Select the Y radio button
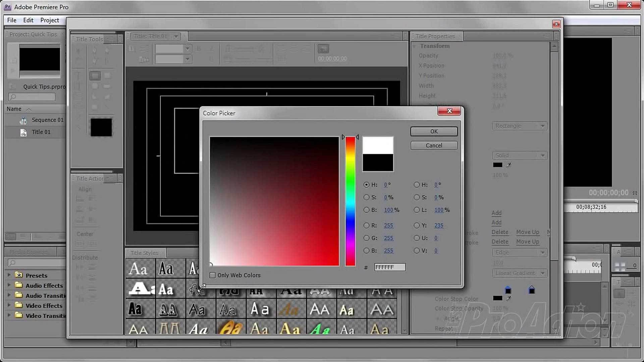Viewport: 644px width, 362px height. [417, 226]
